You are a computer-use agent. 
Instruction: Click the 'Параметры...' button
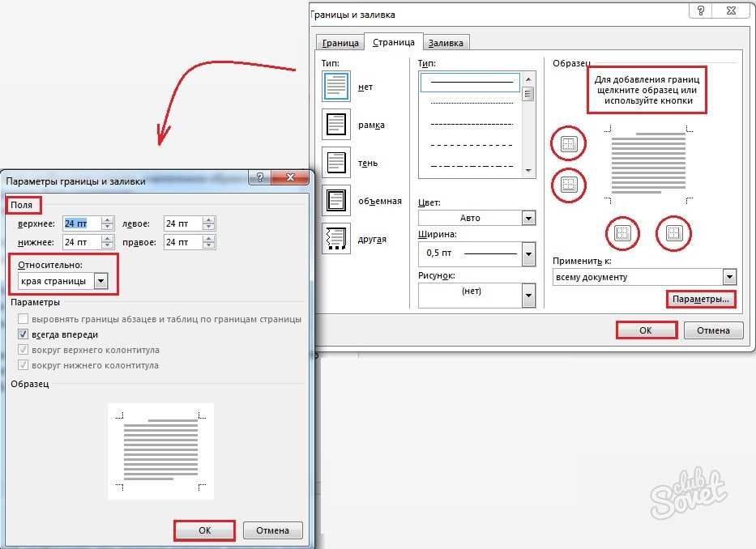701,300
